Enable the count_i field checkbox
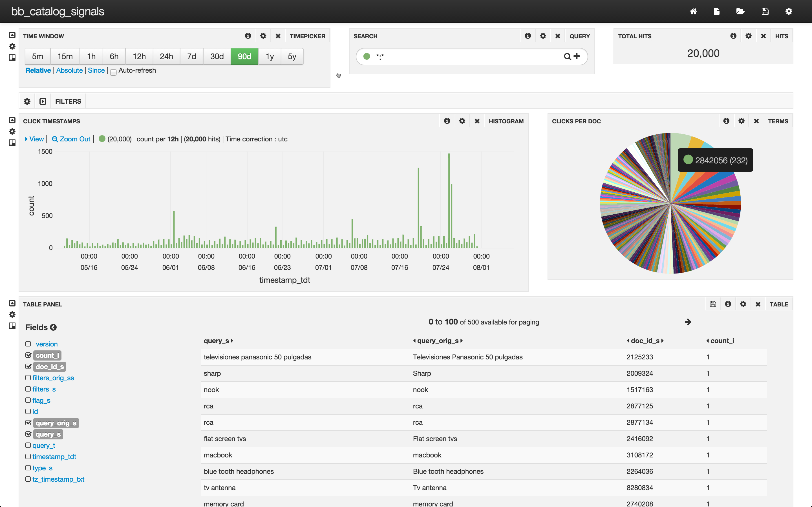 pos(28,355)
